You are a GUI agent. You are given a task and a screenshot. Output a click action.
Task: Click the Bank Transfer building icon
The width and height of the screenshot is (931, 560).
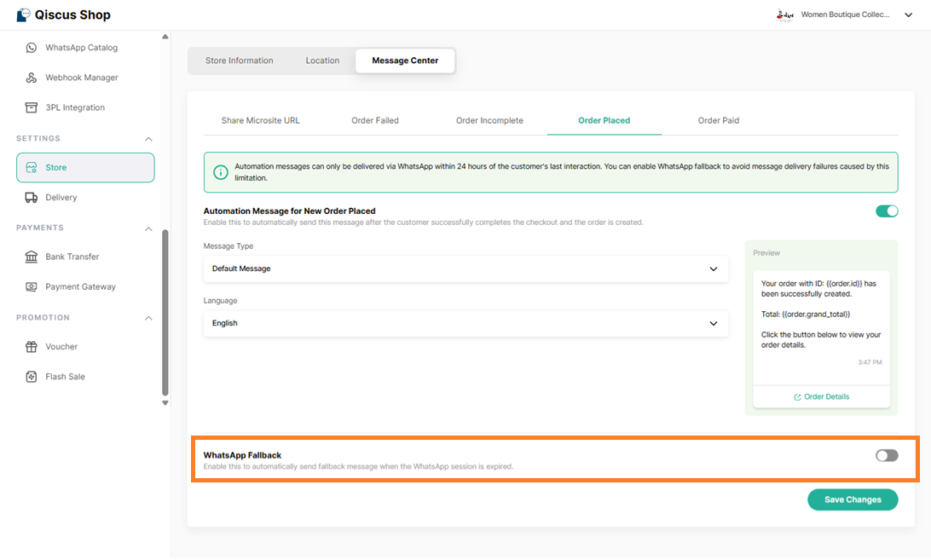pos(32,257)
